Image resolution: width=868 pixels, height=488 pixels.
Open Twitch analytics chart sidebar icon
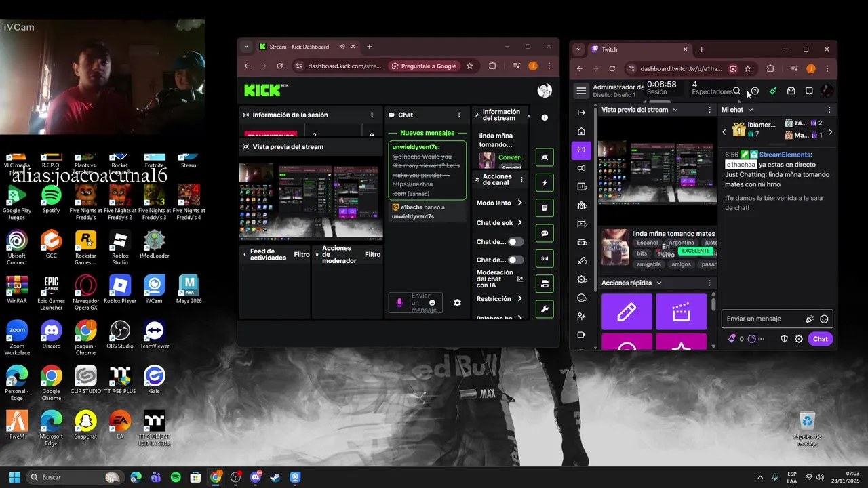(581, 186)
